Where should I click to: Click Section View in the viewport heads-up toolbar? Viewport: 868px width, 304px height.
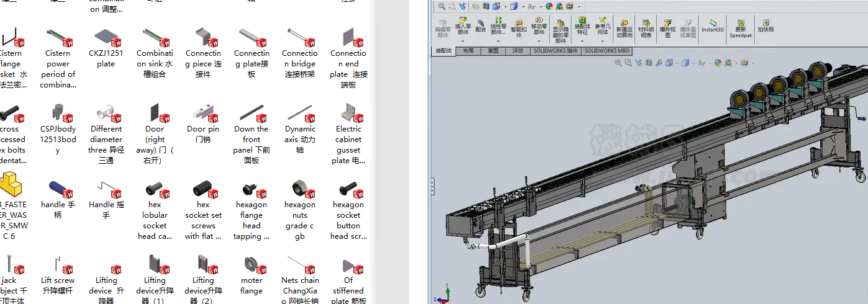tap(649, 63)
